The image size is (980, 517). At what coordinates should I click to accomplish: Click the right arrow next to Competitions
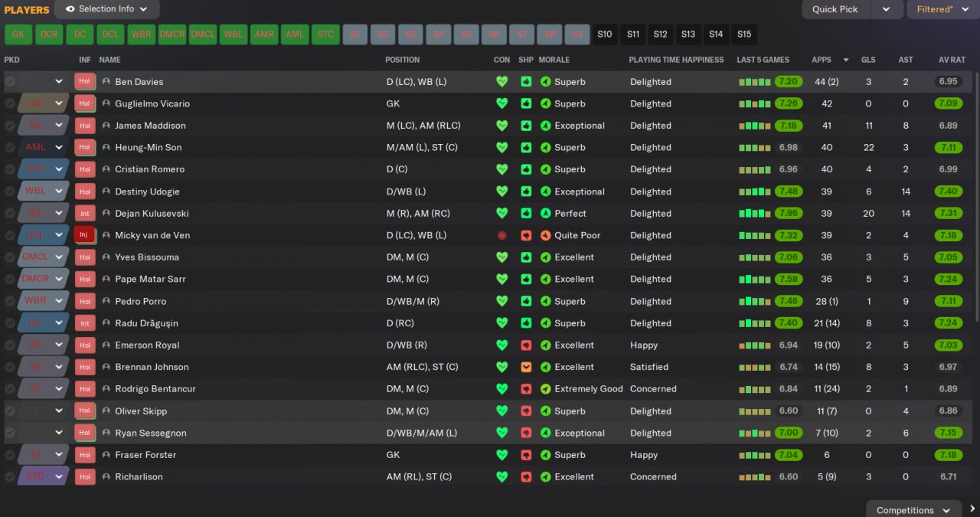(x=972, y=509)
